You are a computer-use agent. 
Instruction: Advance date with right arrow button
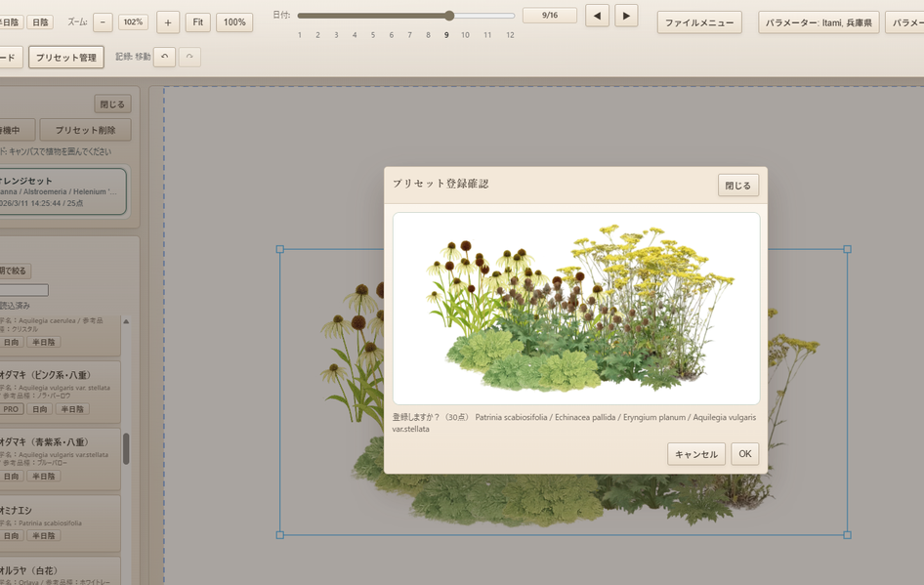click(626, 16)
